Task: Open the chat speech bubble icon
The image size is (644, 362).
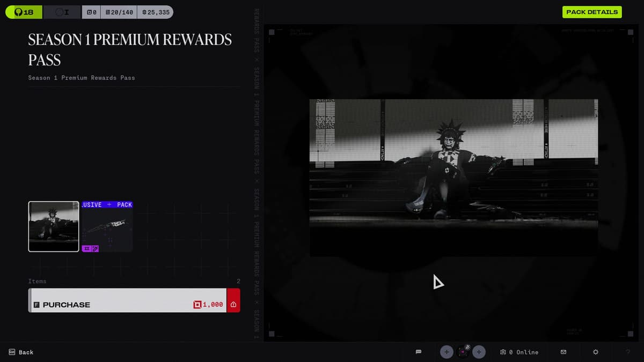Action: (419, 352)
